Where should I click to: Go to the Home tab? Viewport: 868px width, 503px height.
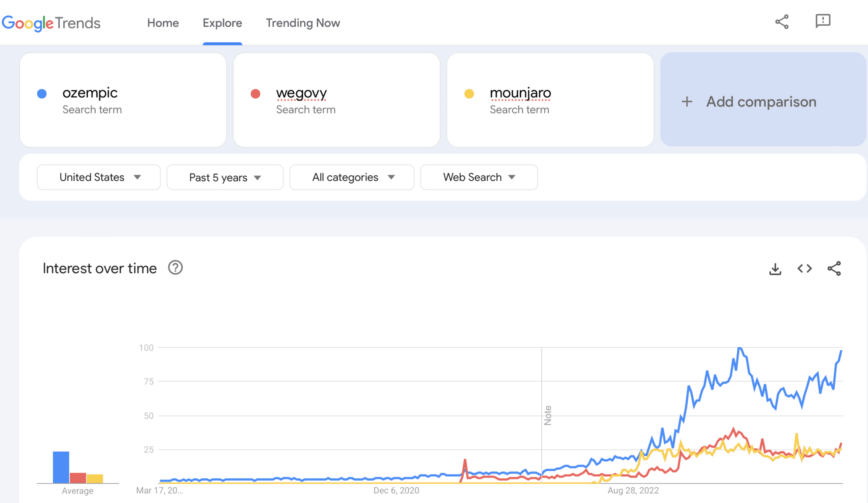pos(163,23)
